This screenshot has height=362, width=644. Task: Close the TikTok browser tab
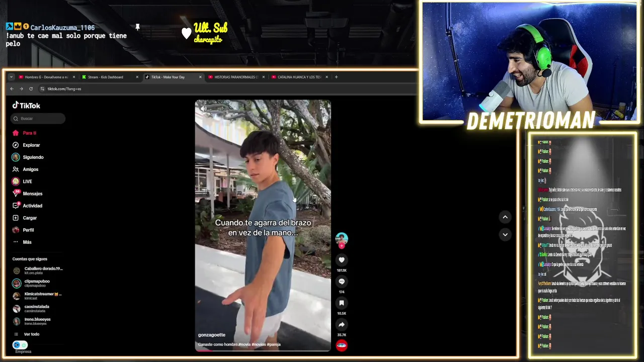tap(200, 77)
